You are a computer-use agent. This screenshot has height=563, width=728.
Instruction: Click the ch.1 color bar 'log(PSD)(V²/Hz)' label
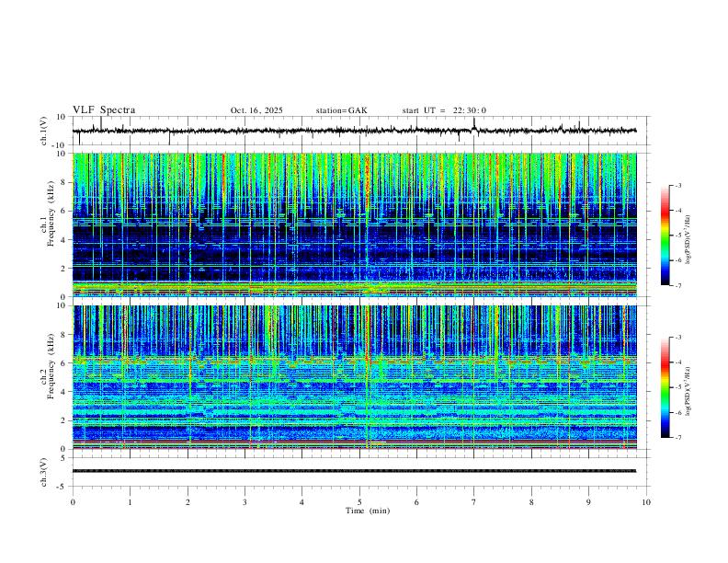pyautogui.click(x=688, y=240)
